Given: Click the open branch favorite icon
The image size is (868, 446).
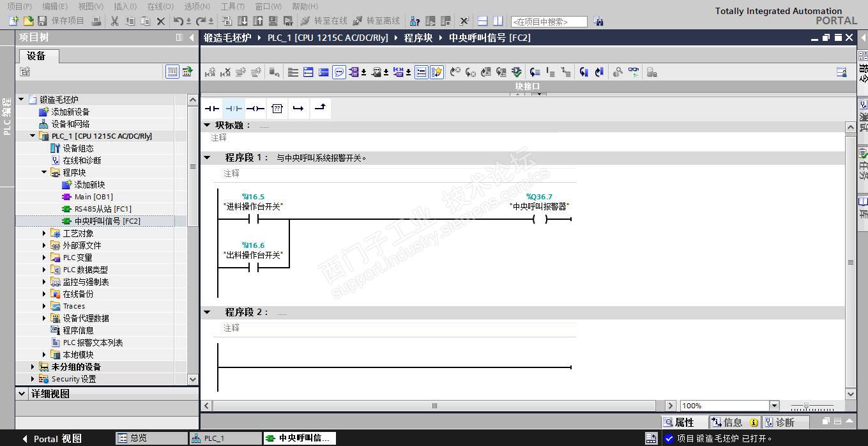Looking at the screenshot, I should (298, 109).
